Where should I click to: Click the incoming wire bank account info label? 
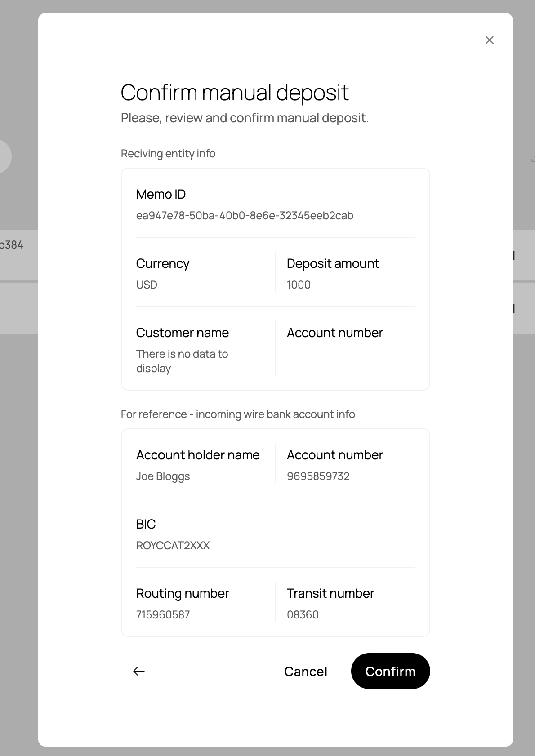238,414
